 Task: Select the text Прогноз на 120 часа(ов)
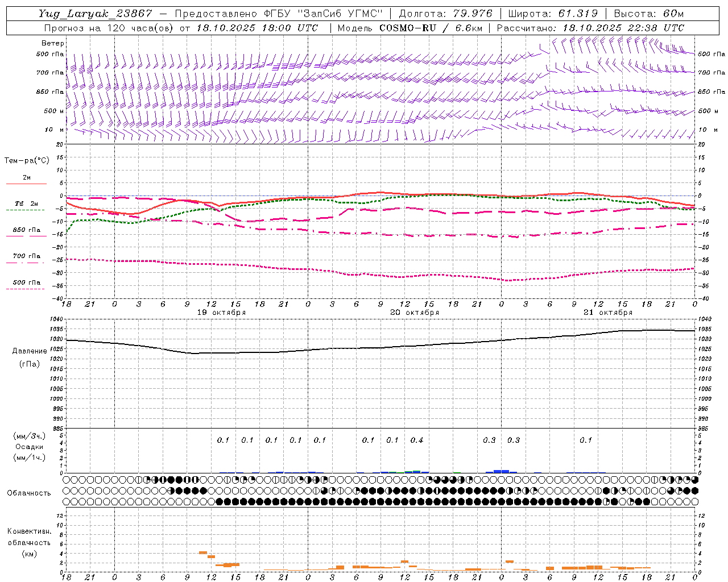[109, 28]
